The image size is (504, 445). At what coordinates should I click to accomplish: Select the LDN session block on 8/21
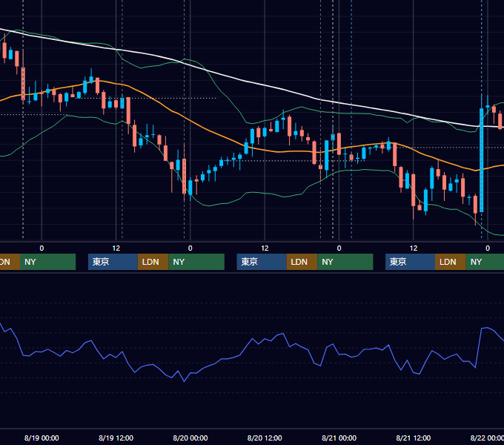pos(451,262)
